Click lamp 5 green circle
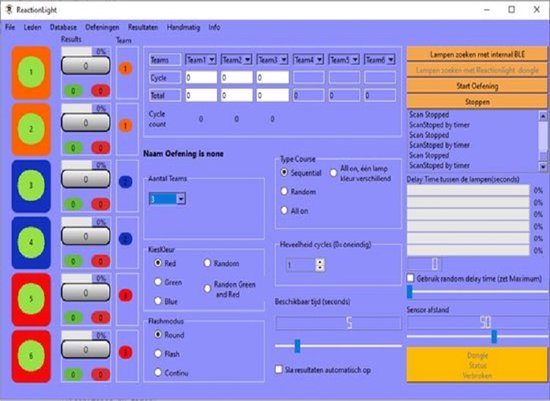The width and height of the screenshot is (550, 401). 31,299
